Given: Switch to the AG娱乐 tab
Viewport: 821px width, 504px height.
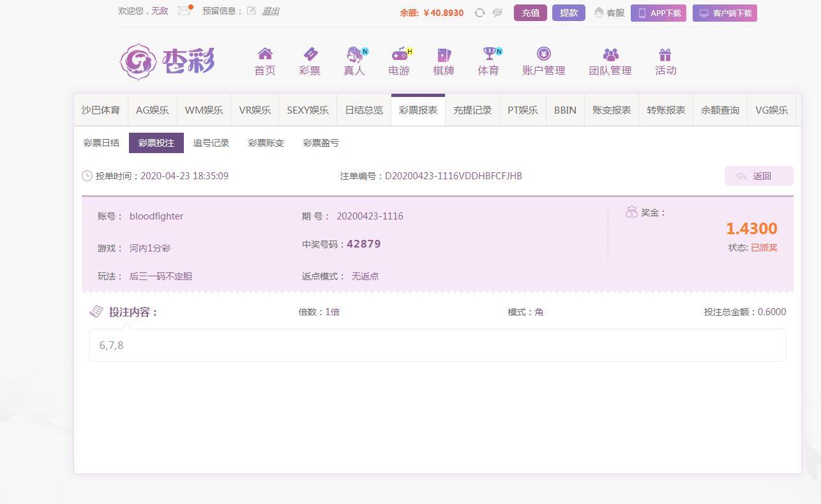Looking at the screenshot, I should pos(153,110).
